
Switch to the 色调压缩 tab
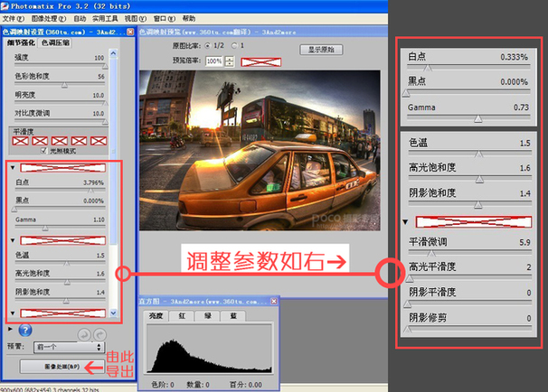tap(55, 42)
